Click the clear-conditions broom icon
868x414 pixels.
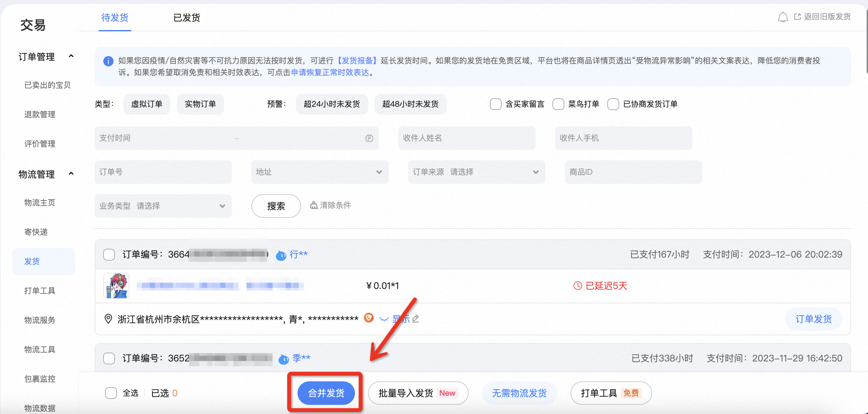tap(314, 205)
